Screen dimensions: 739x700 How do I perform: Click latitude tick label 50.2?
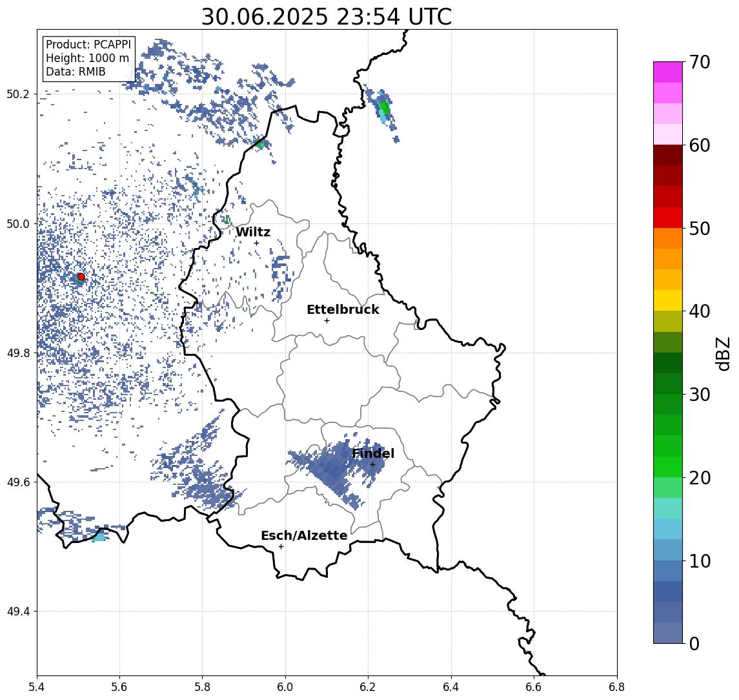coord(17,94)
